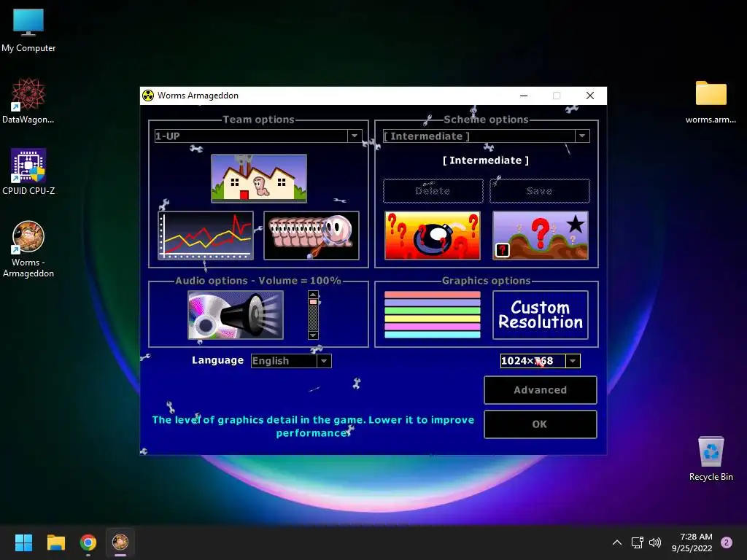The height and width of the screenshot is (560, 747).
Task: Open the team statistics graph icon
Action: 206,236
